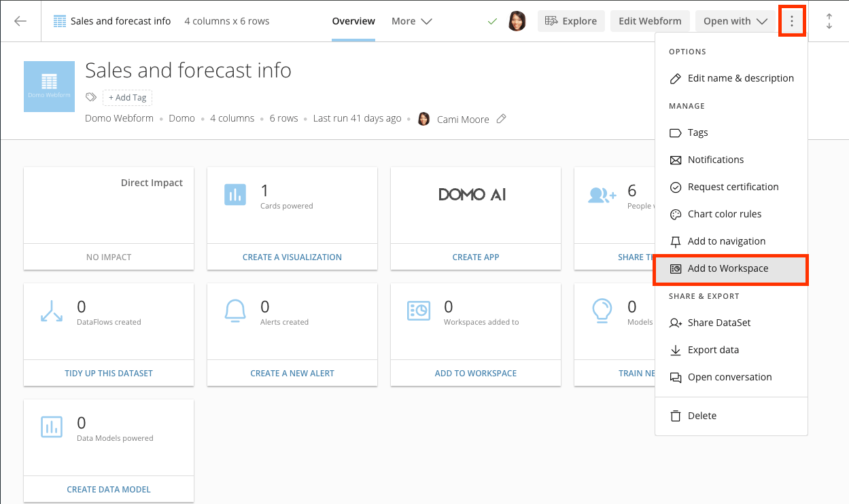
Task: Open Notifications menu entry
Action: coord(731,160)
